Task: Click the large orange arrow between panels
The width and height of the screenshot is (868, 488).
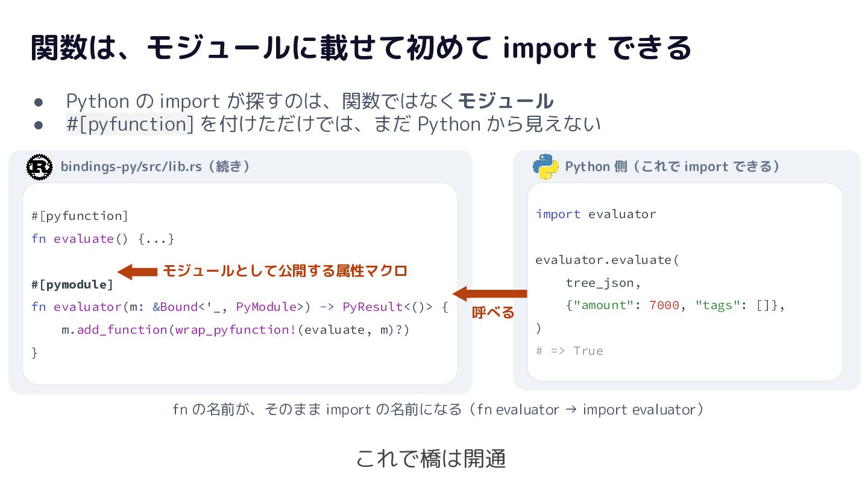Action: [x=490, y=294]
